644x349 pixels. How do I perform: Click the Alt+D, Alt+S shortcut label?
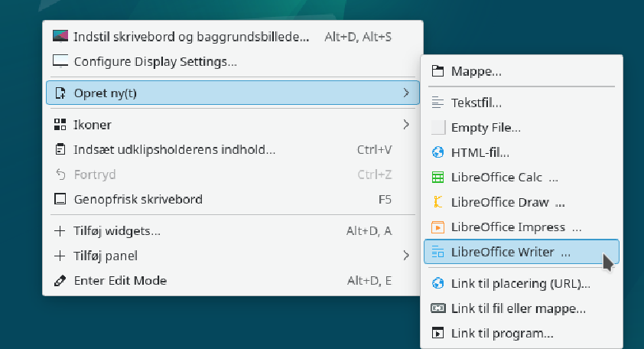(358, 37)
